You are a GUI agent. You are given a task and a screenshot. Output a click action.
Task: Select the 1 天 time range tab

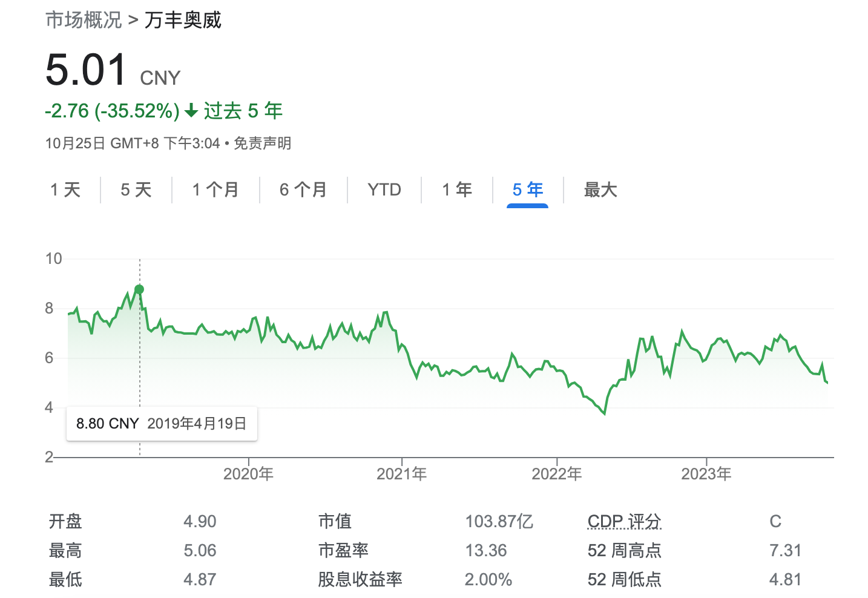tap(65, 190)
